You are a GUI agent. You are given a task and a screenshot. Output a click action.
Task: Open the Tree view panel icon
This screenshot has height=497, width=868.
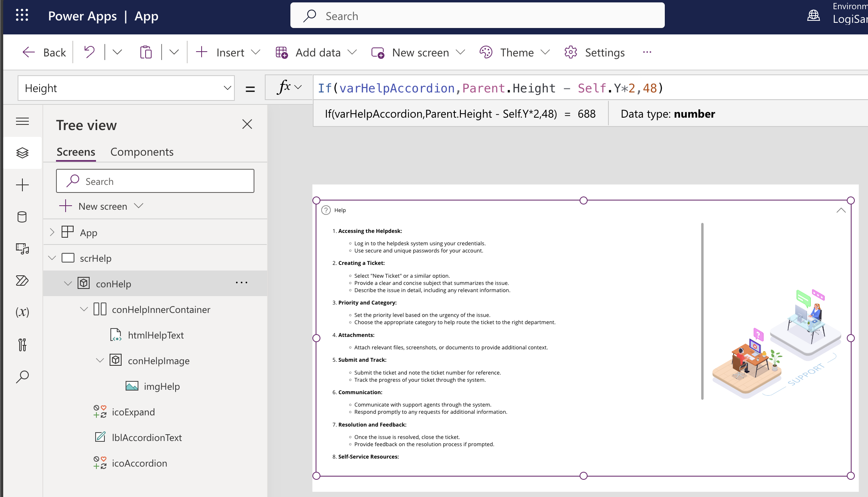click(x=22, y=152)
